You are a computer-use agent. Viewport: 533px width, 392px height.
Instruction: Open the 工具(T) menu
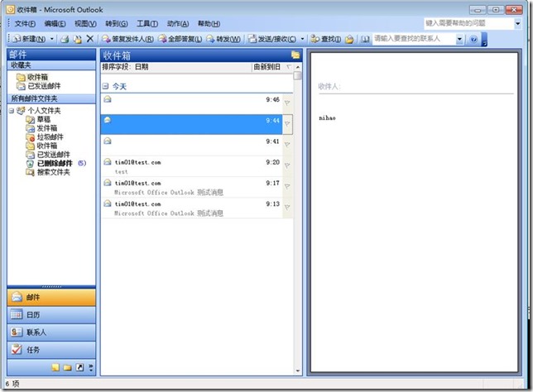click(x=147, y=23)
